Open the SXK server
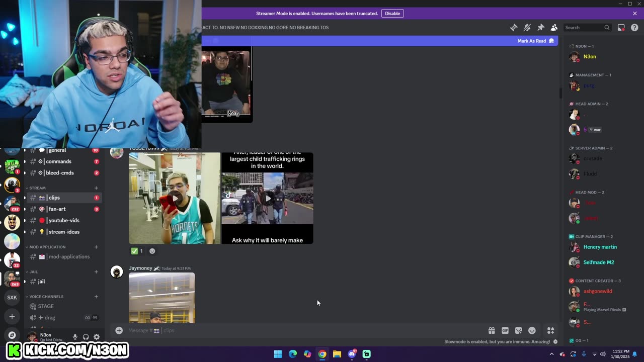Image resolution: width=644 pixels, height=362 pixels. (x=12, y=297)
